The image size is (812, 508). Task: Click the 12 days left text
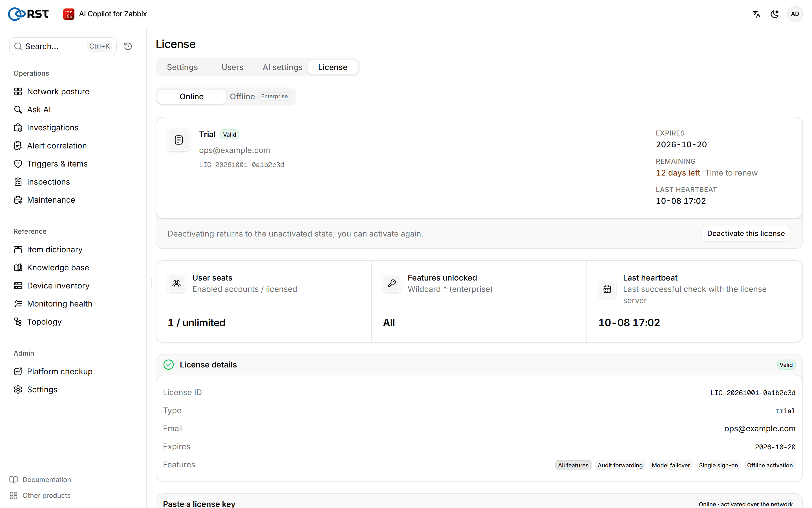click(678, 173)
